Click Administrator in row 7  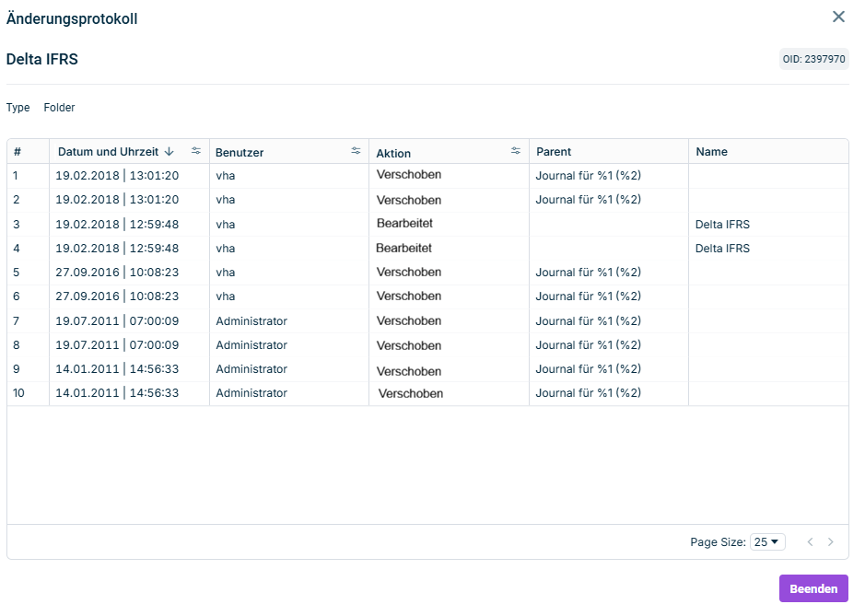click(x=251, y=321)
